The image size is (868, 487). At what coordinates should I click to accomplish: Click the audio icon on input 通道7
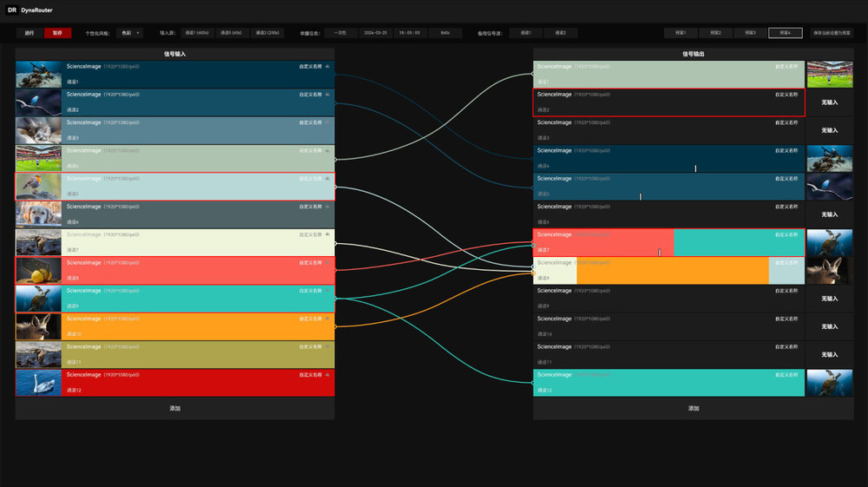click(328, 234)
